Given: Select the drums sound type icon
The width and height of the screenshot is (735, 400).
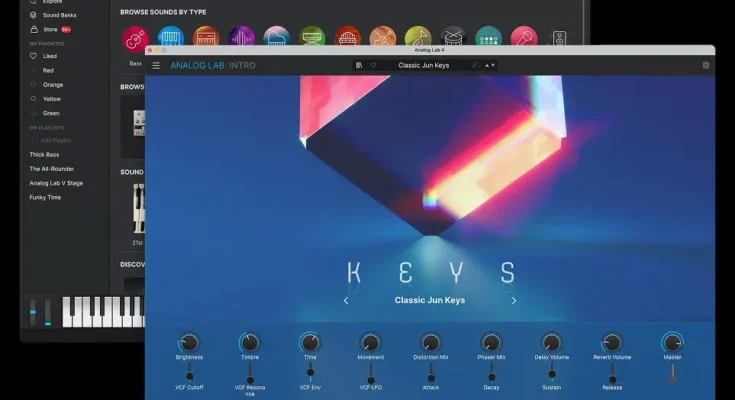Looking at the screenshot, I should tap(453, 38).
